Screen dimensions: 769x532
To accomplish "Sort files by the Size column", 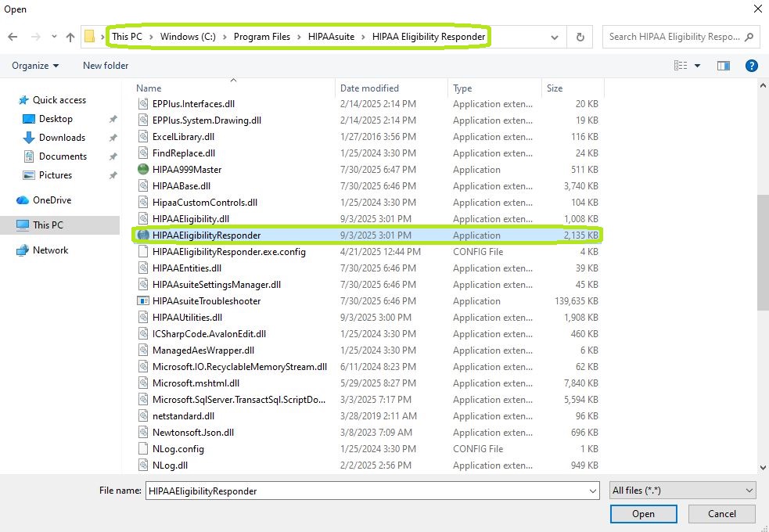I will tap(555, 88).
